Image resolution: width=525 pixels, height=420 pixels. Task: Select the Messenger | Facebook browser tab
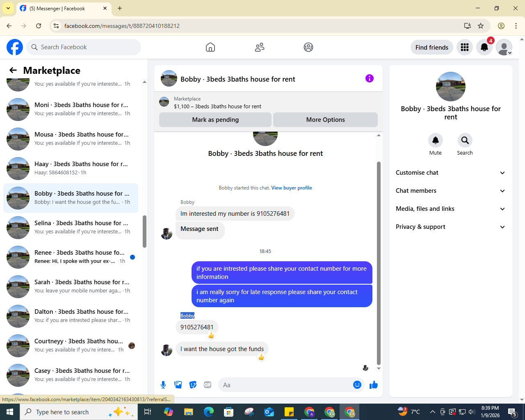tap(64, 8)
